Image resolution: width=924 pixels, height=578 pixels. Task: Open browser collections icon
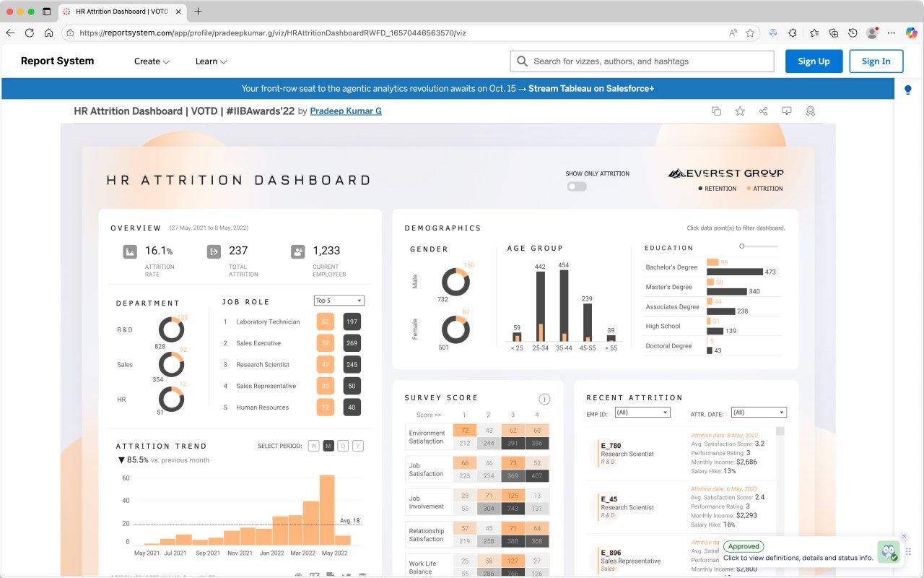coord(834,33)
